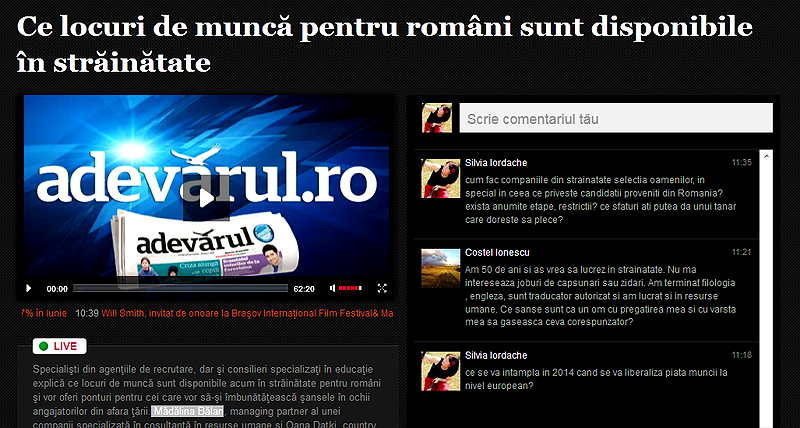Seek within the video progress bar
Image resolution: width=800 pixels, height=428 pixels.
(x=181, y=288)
